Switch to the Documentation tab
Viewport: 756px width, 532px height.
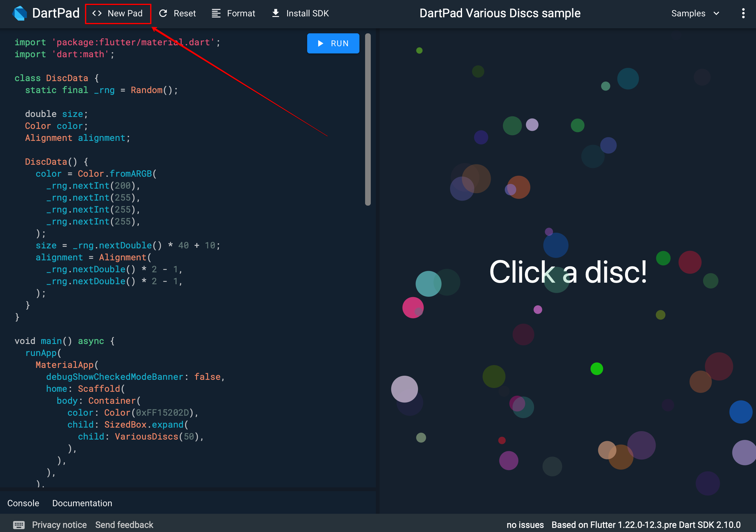click(x=82, y=503)
